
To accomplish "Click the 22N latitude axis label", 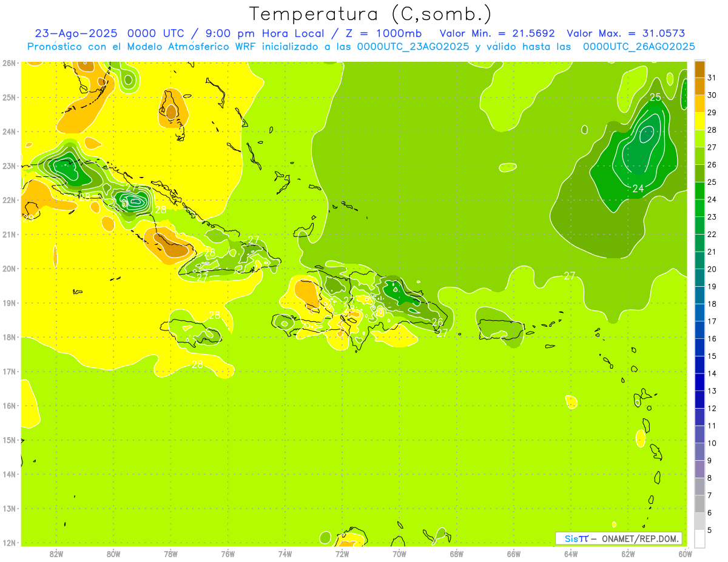I will pos(9,200).
